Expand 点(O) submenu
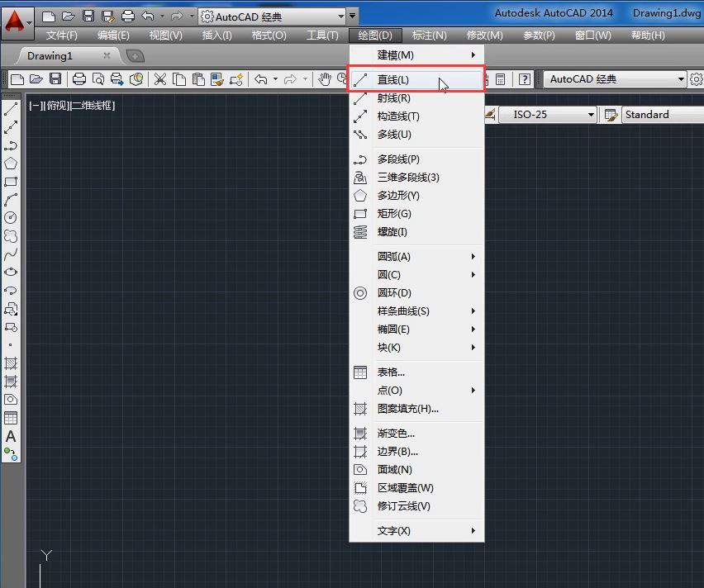This screenshot has width=704, height=588. (416, 391)
